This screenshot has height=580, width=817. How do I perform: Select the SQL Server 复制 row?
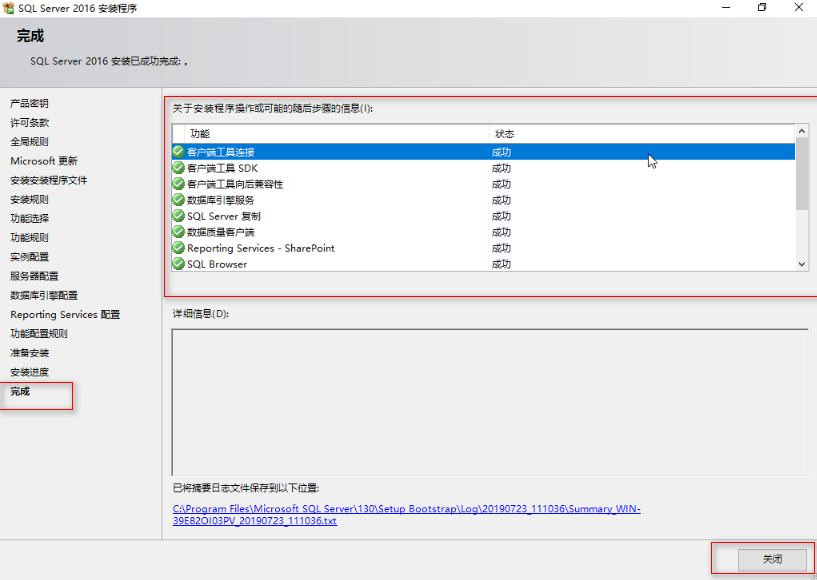pos(484,216)
